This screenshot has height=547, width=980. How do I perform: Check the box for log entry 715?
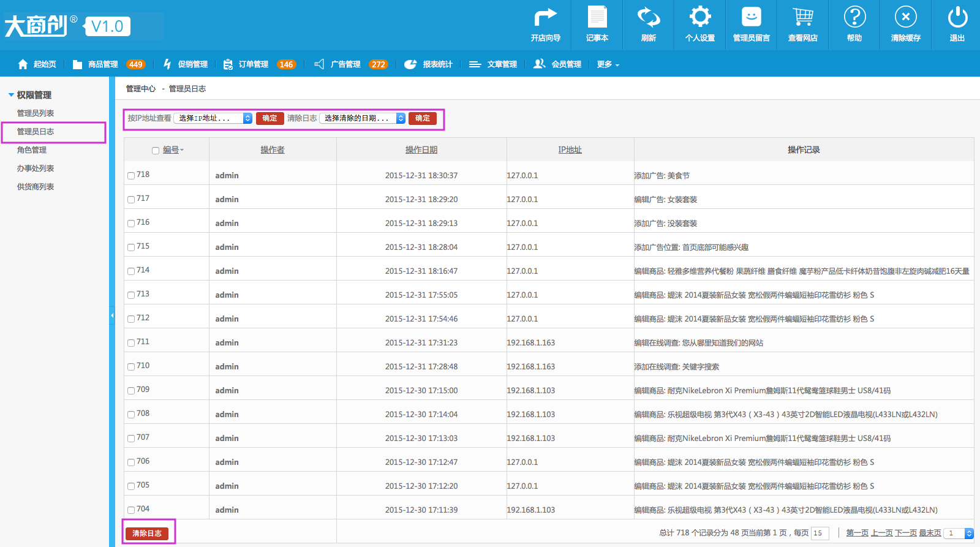coord(131,247)
